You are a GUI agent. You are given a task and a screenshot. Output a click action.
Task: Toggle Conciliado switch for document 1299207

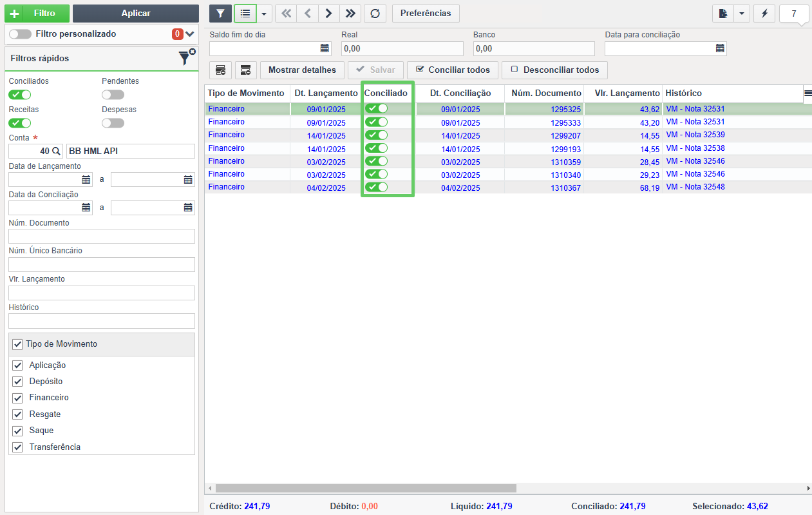(377, 135)
